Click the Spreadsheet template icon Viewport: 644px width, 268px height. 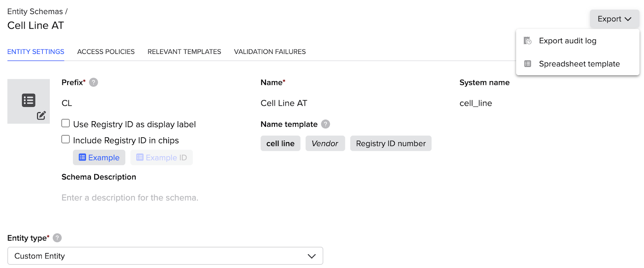tap(527, 64)
